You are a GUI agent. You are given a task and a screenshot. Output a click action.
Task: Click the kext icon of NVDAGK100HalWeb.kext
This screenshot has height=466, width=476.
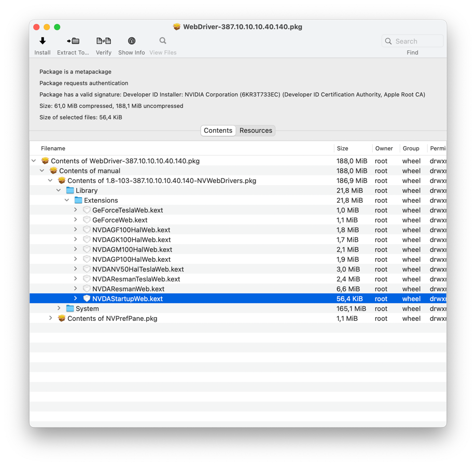[87, 239]
